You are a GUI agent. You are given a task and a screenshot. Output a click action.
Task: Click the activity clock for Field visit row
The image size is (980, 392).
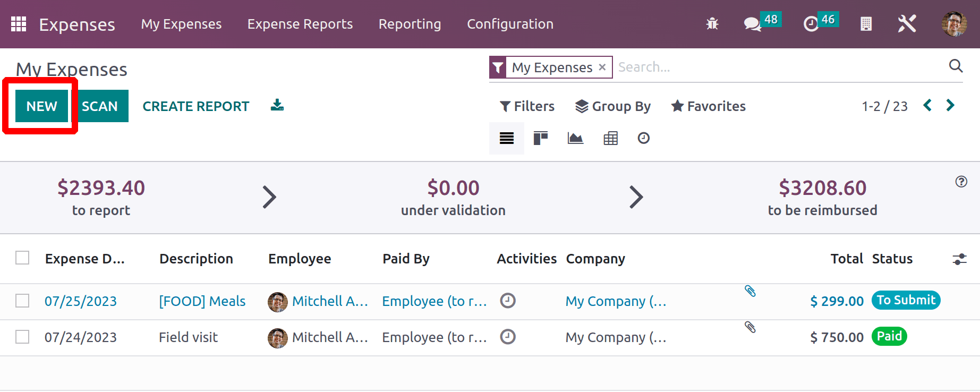pyautogui.click(x=508, y=337)
